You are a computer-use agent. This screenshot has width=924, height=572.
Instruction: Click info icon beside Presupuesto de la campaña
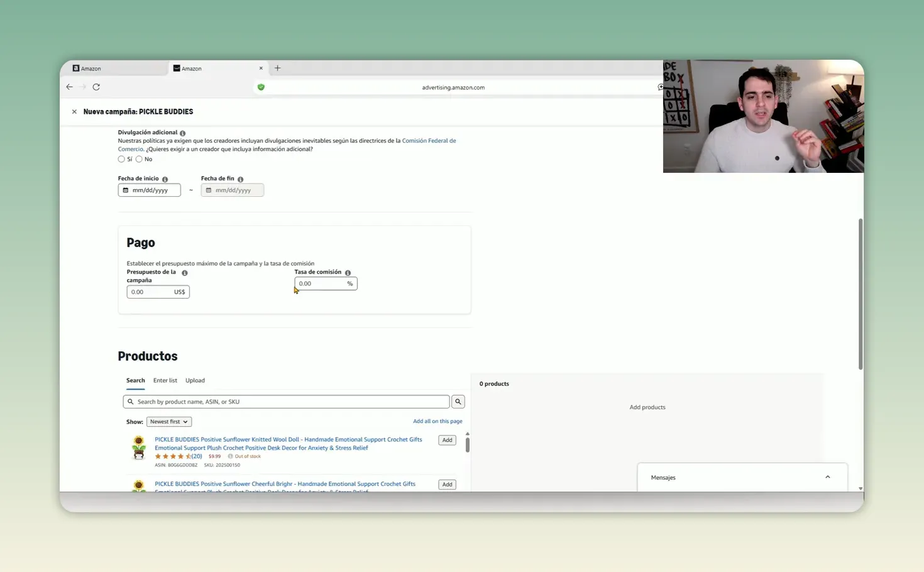(x=184, y=273)
